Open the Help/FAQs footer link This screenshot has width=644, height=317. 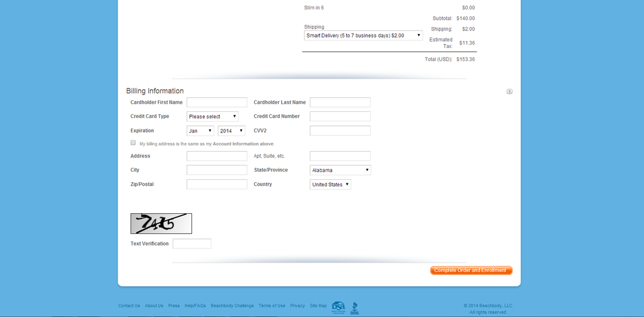tap(195, 305)
